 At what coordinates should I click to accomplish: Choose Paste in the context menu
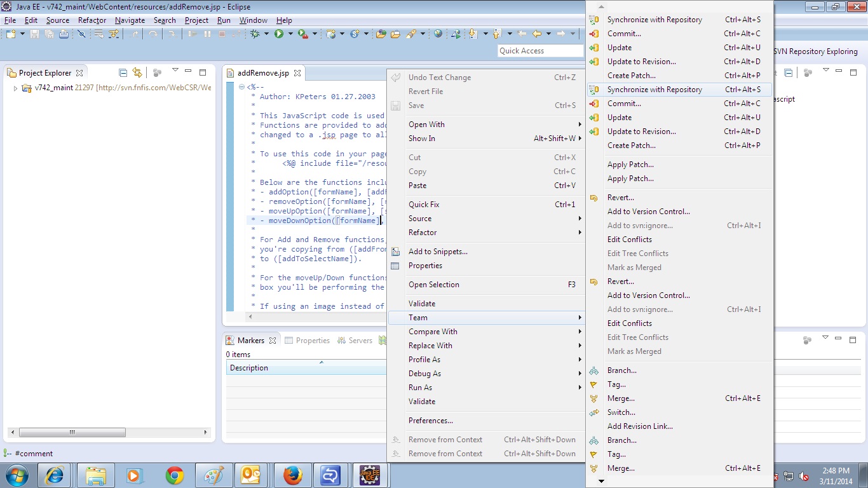point(485,186)
